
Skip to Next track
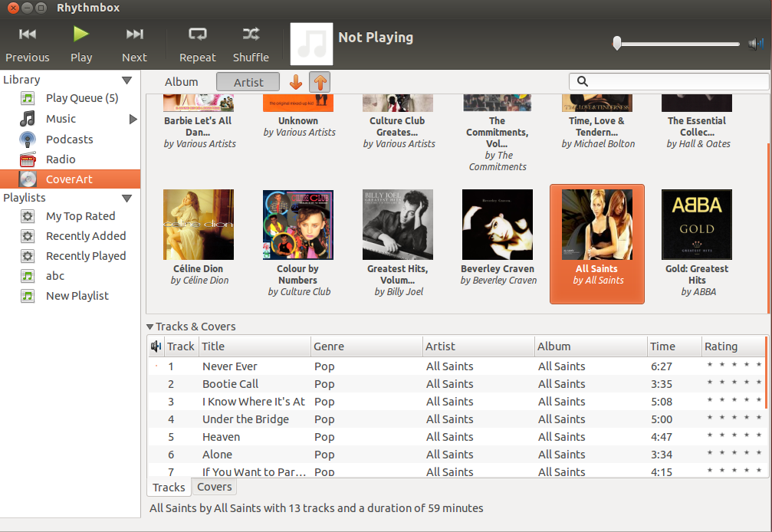coord(134,44)
